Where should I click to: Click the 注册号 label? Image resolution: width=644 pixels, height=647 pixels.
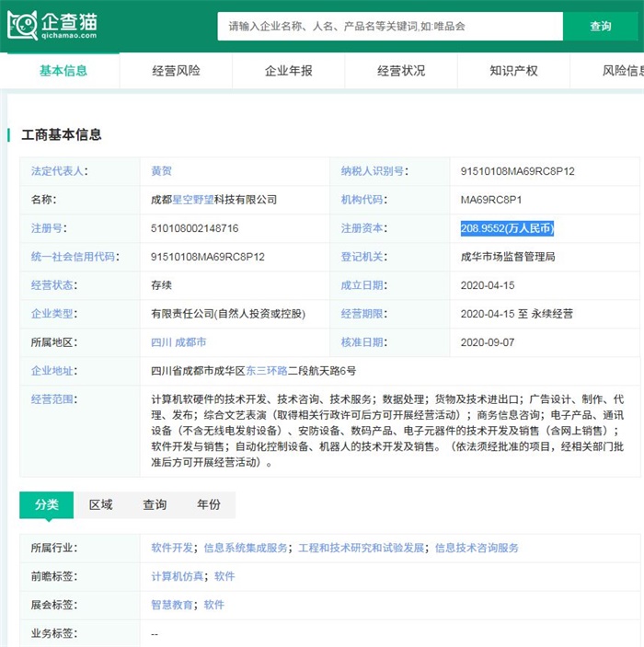tap(47, 228)
